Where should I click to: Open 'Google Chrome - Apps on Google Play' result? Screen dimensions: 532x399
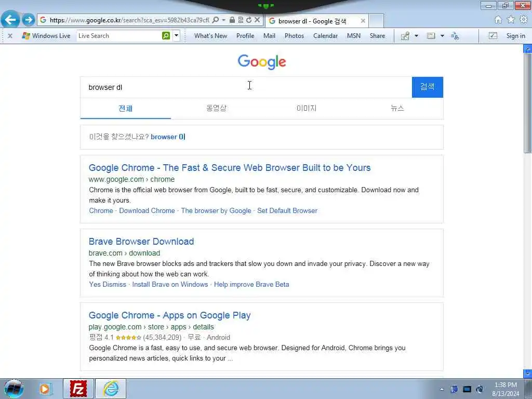point(169,315)
